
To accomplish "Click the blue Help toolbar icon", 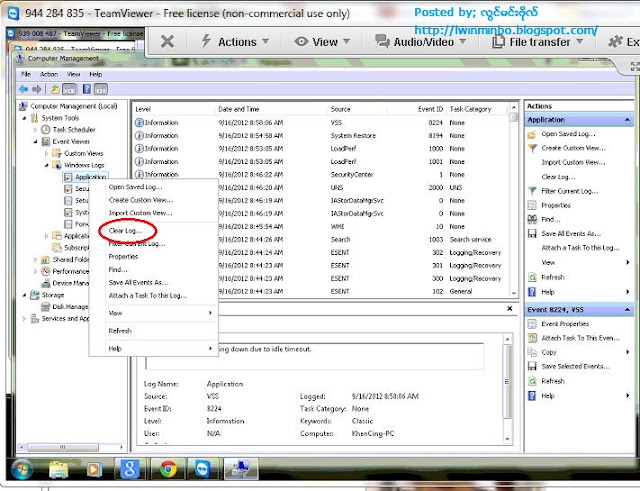I will 87,89.
